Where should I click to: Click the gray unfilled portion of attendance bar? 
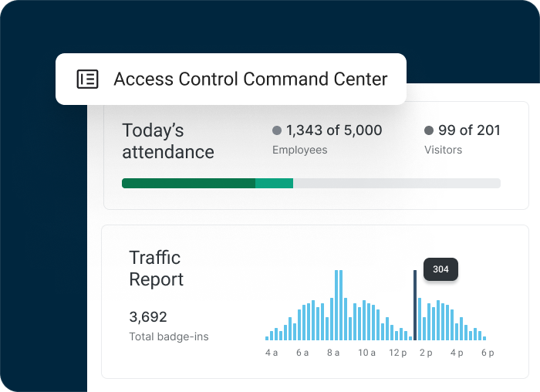[x=397, y=183]
